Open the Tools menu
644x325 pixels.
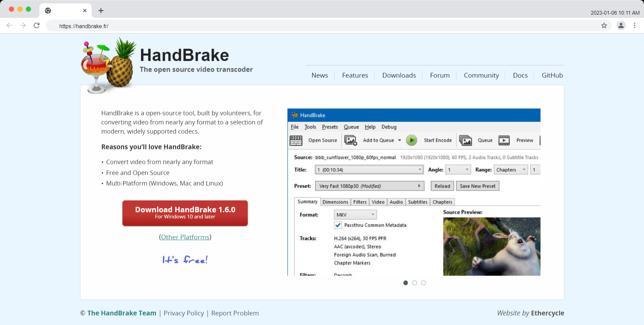click(310, 127)
